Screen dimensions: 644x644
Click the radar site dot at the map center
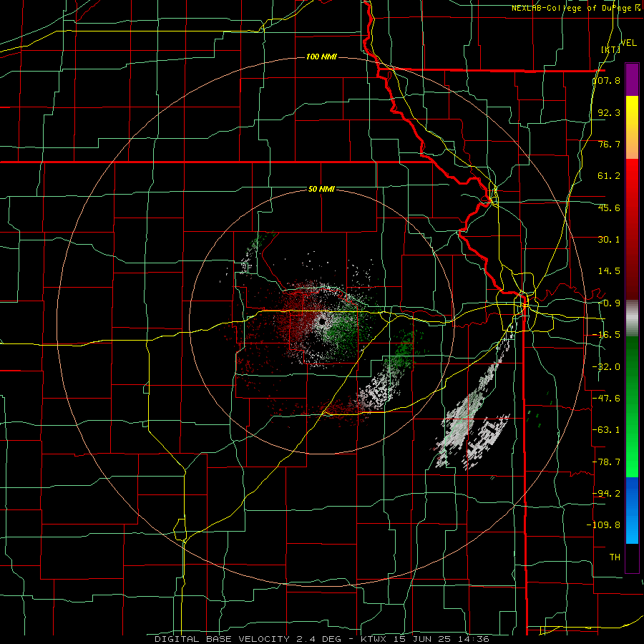[x=322, y=321]
